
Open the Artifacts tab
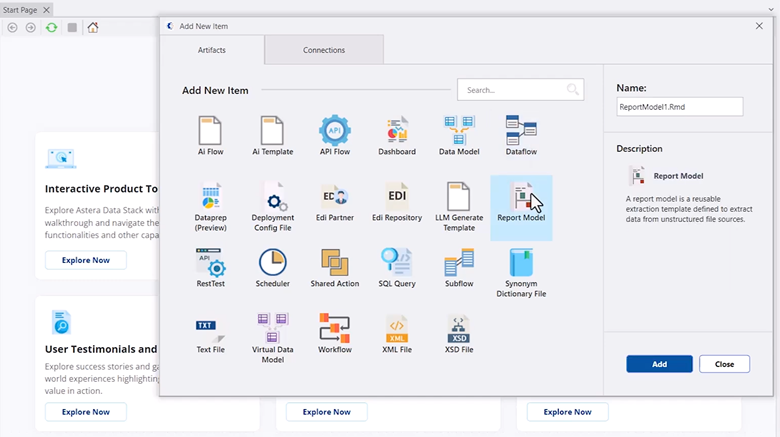212,50
